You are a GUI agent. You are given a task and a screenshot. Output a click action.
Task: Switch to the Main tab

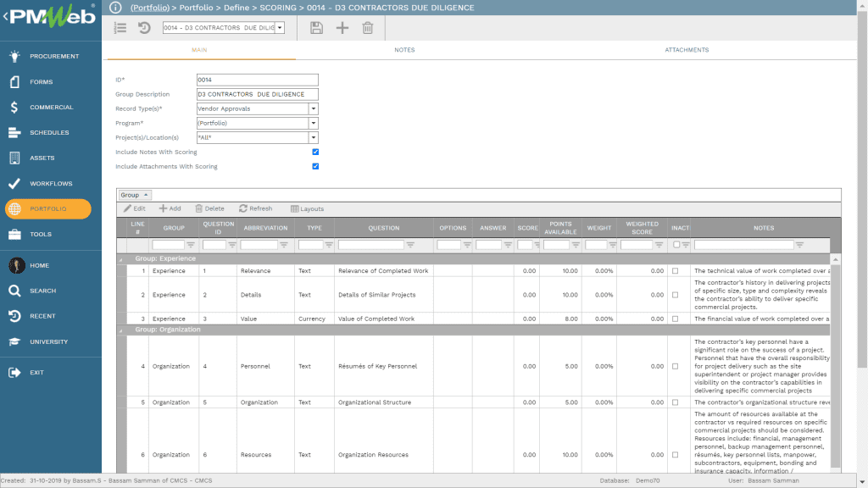199,50
